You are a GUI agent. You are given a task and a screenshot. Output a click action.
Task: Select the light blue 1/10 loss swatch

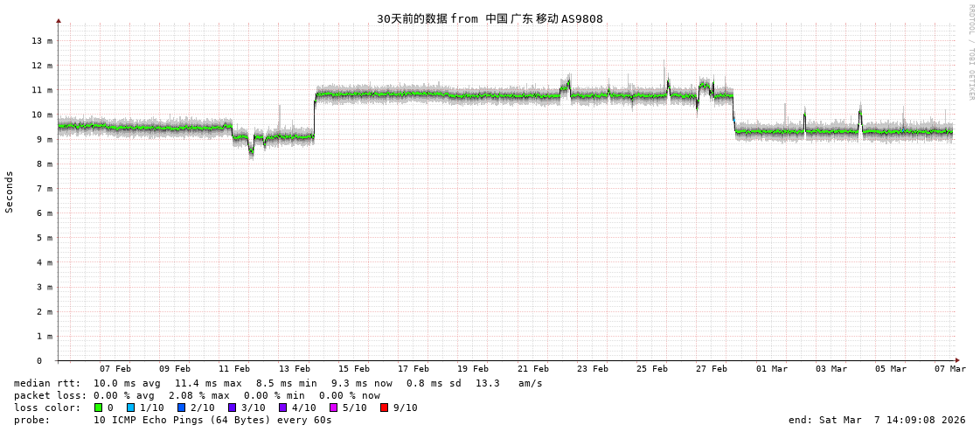[130, 408]
